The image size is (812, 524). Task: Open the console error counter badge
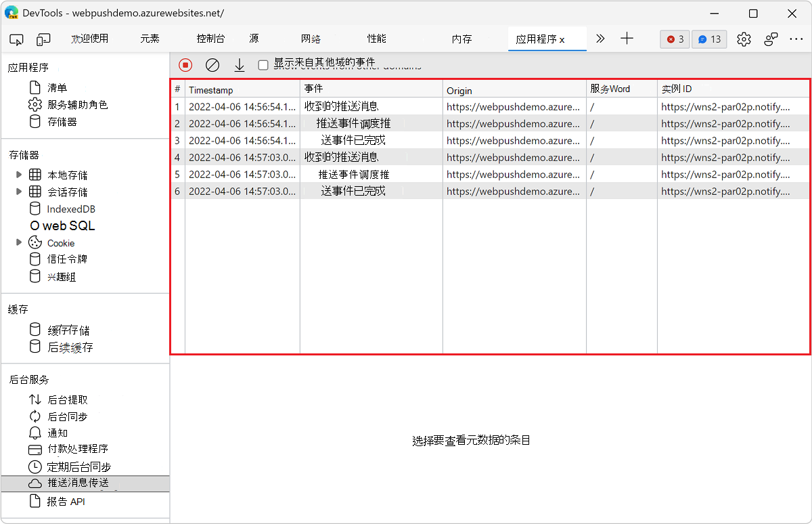674,39
